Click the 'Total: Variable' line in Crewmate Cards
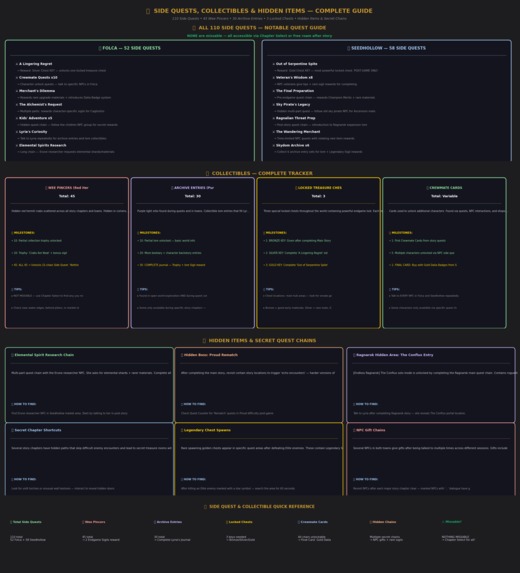The width and height of the screenshot is (520, 573). pos(444,196)
